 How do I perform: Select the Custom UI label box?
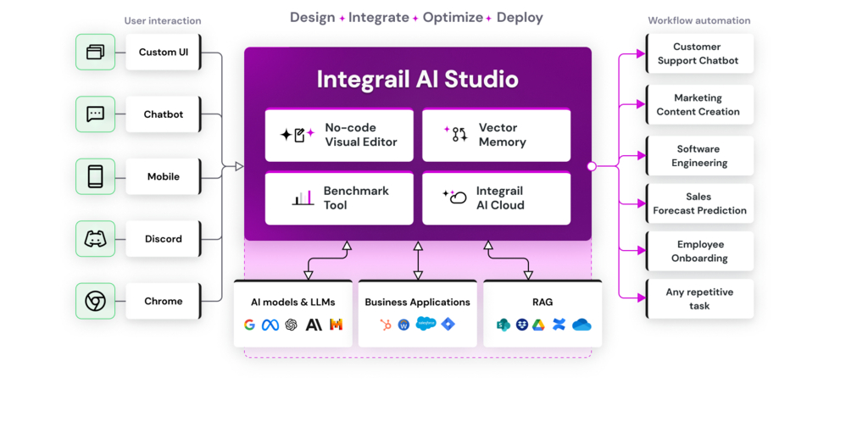coord(164,53)
